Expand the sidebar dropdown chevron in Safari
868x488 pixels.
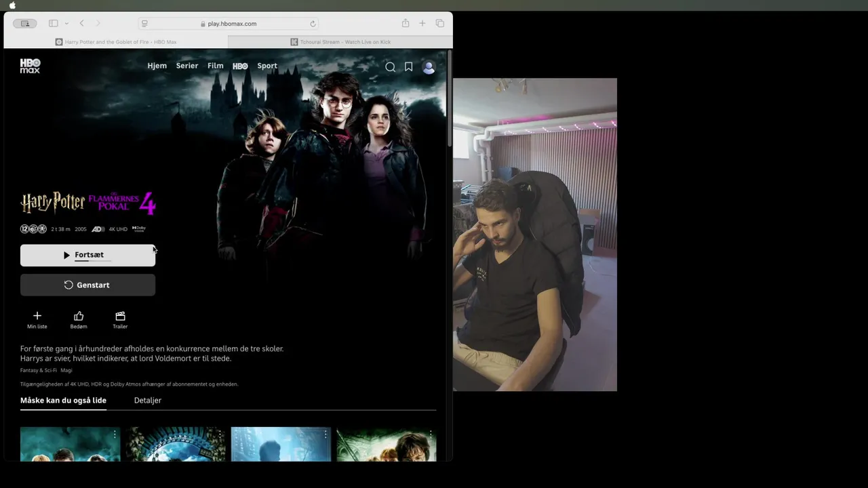[66, 24]
